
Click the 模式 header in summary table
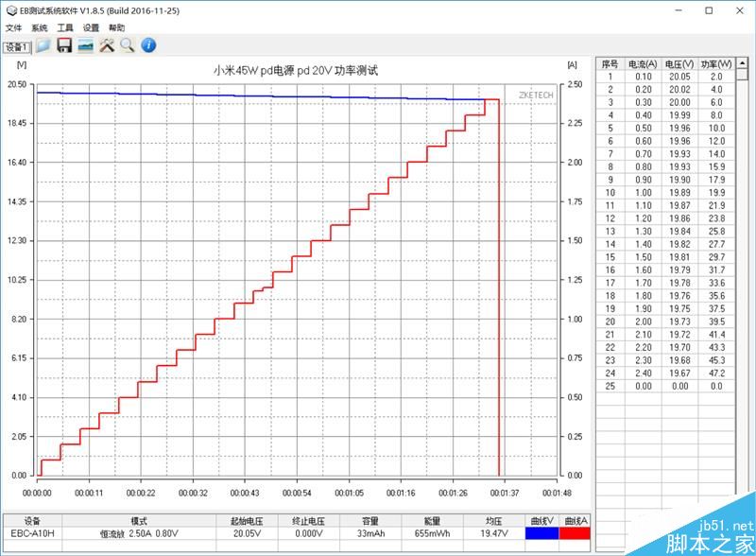click(139, 521)
